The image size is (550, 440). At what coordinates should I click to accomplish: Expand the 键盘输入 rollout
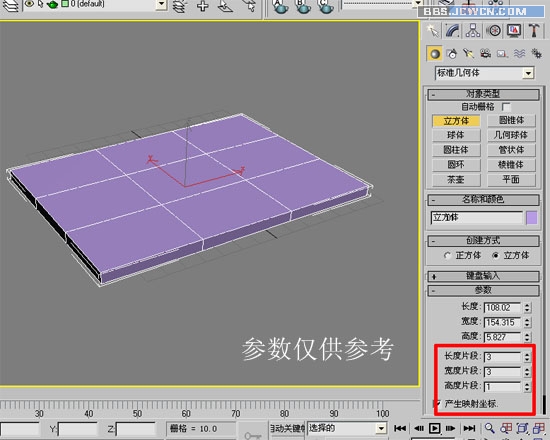click(x=483, y=276)
